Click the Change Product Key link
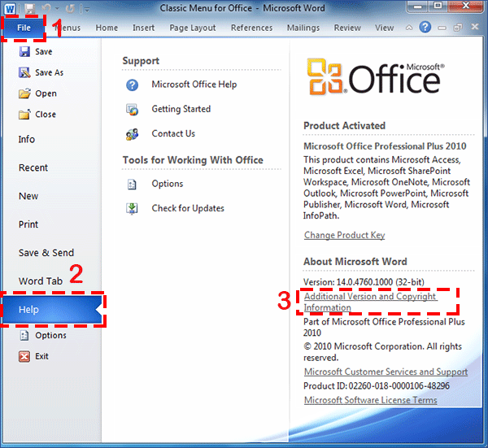Viewport: 488px width, 448px height. (x=345, y=235)
